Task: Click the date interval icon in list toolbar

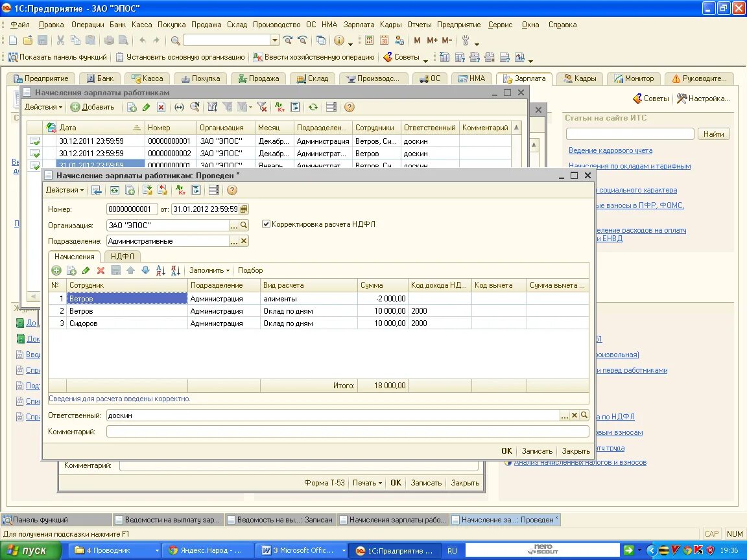Action: (179, 107)
